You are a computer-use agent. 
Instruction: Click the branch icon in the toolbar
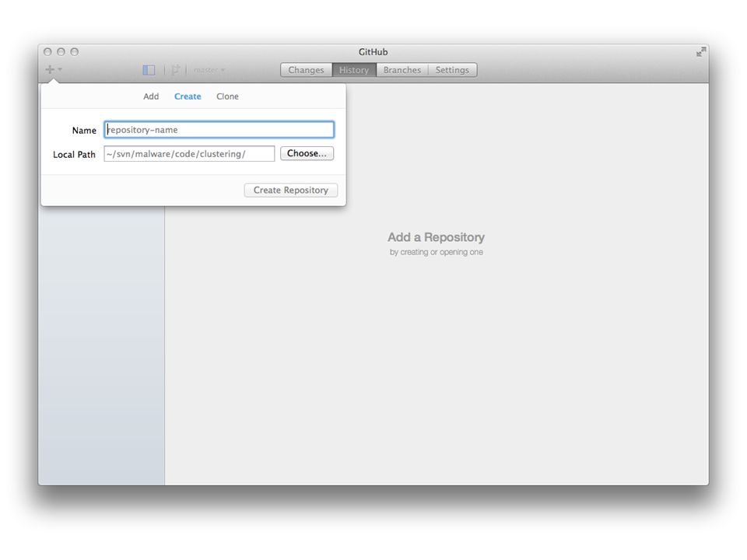pyautogui.click(x=175, y=70)
